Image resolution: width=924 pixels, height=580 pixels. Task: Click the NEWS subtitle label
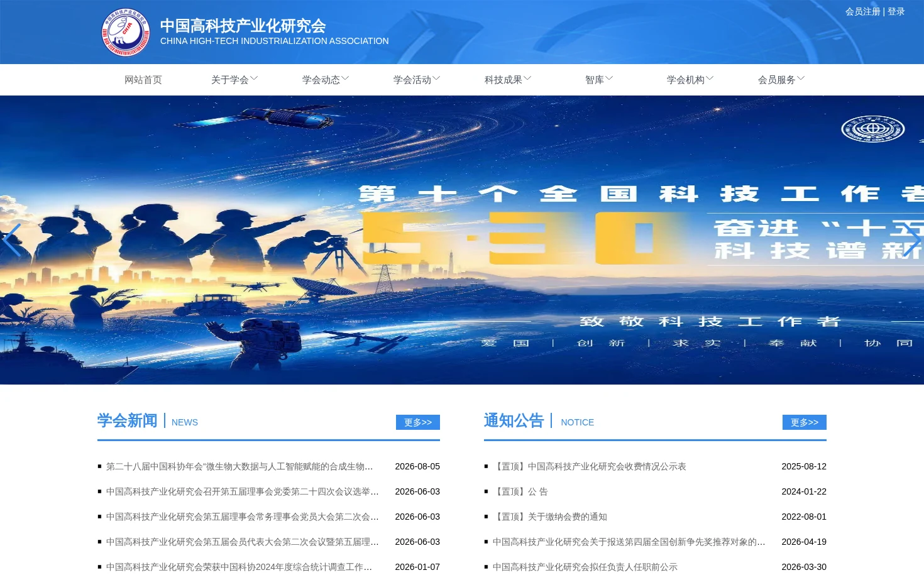pos(185,422)
